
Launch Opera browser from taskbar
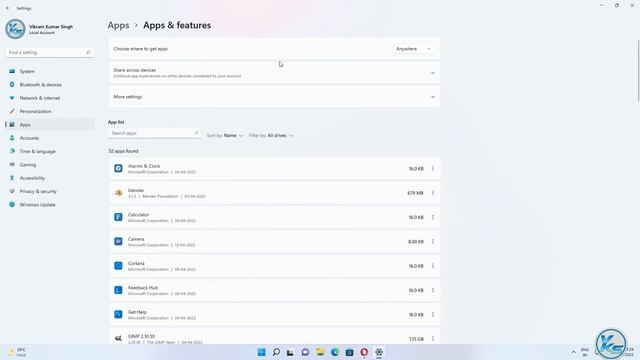coord(364,352)
